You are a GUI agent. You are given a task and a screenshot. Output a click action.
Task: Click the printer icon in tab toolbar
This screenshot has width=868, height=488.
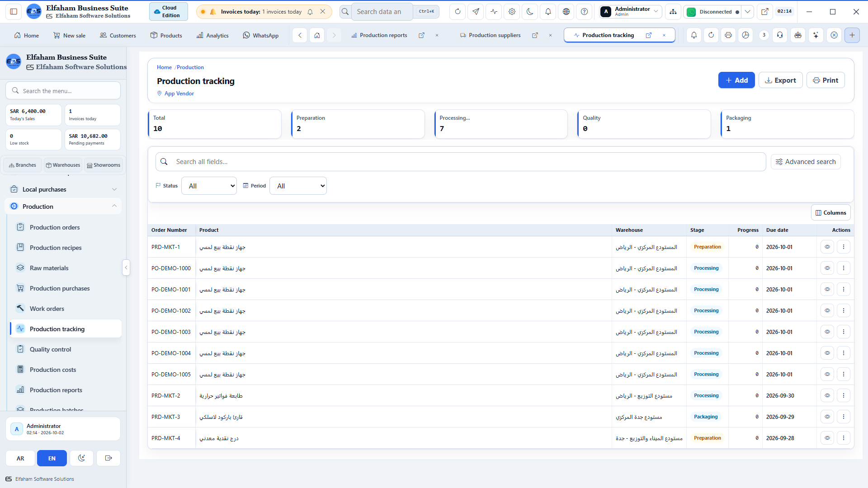pos(728,35)
